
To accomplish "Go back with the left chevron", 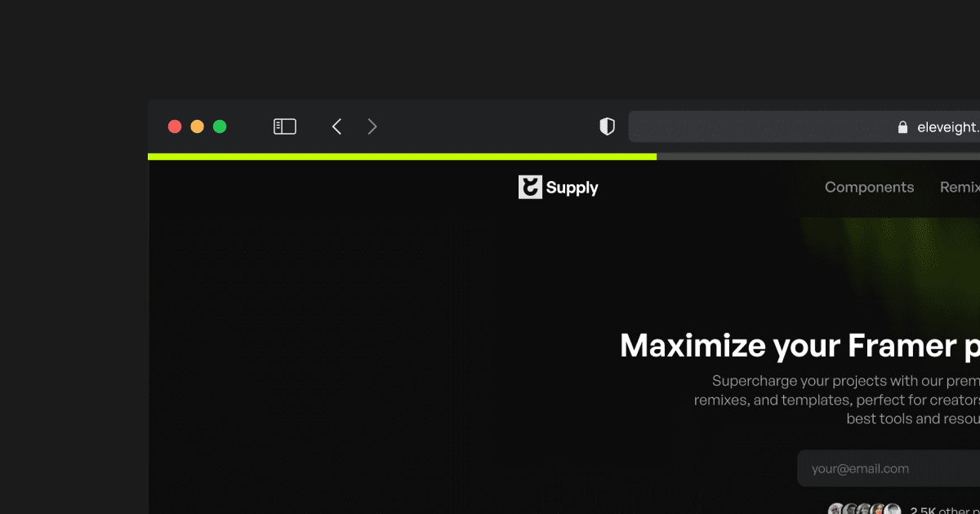I will coord(336,126).
